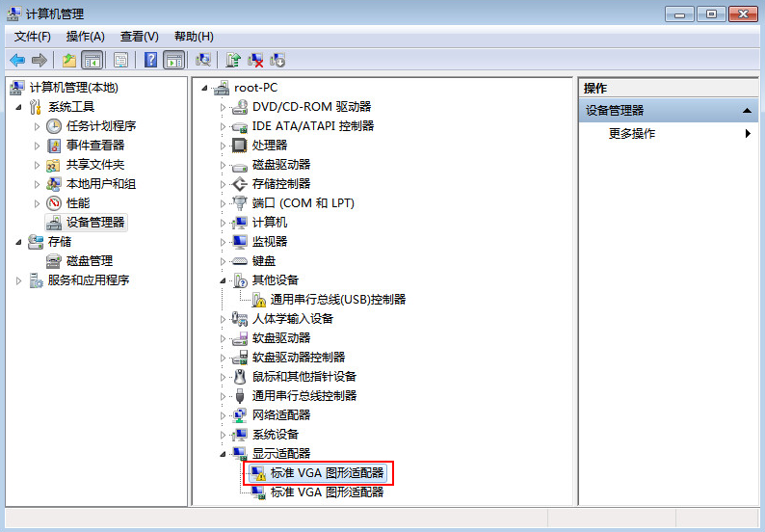The image size is (765, 532).
Task: Select second 标准 VGA 图形适配器 entry
Action: coord(327,492)
